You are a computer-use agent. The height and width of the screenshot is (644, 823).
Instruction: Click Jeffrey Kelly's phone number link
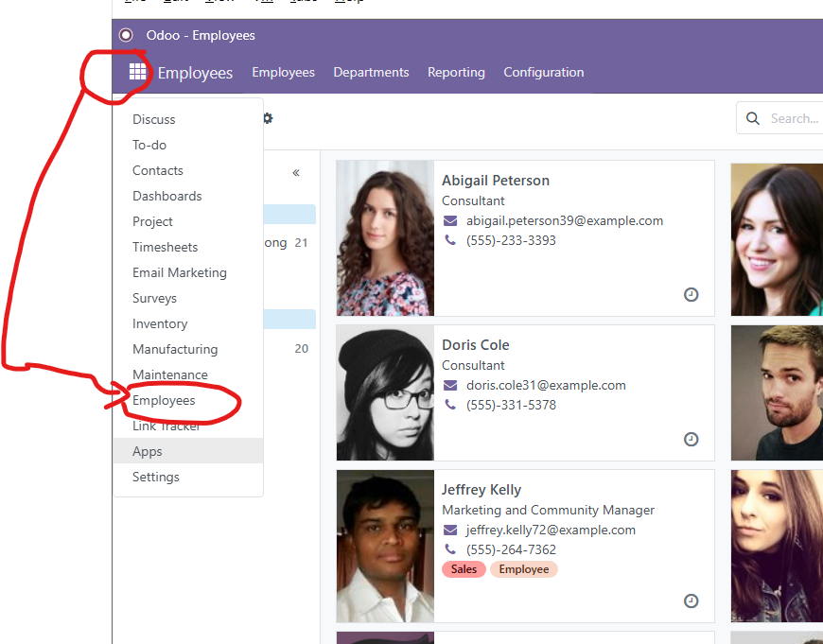pos(511,549)
